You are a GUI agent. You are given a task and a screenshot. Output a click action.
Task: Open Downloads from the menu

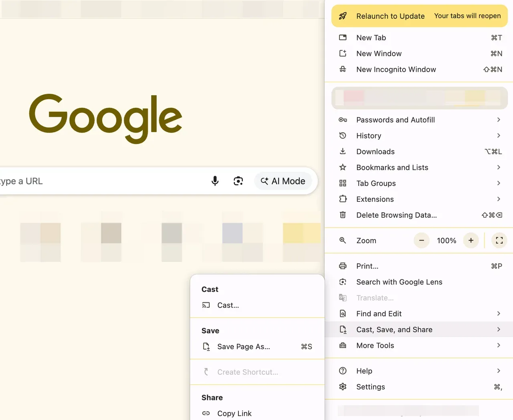tap(419, 151)
